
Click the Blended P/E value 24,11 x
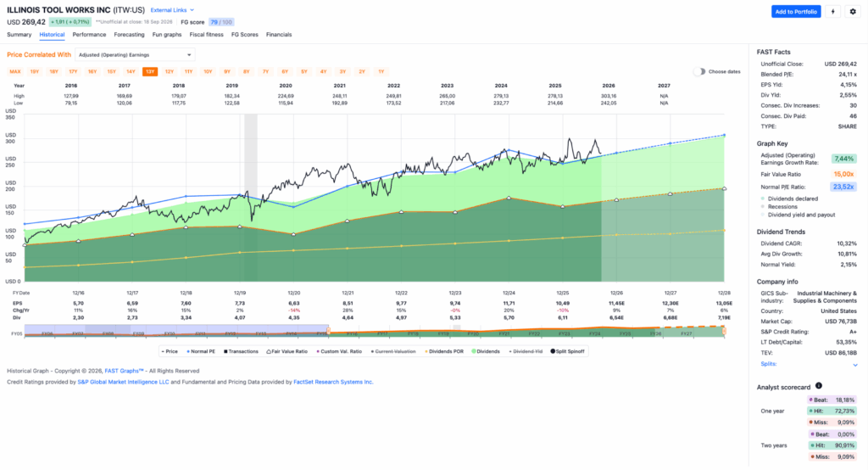coord(848,75)
